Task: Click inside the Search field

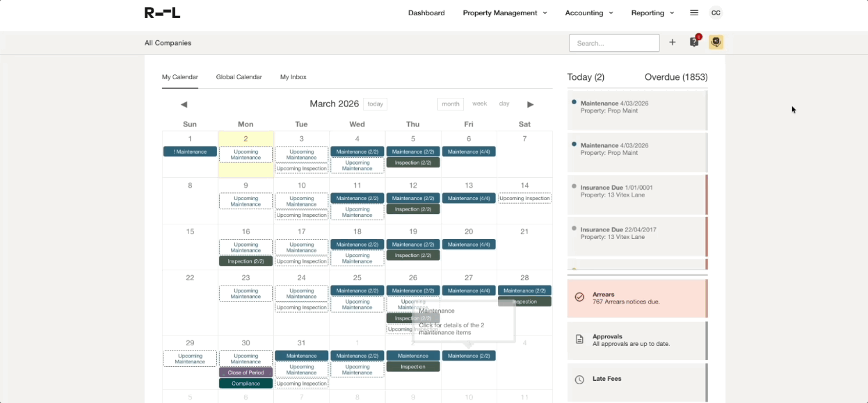Action: 613,43
